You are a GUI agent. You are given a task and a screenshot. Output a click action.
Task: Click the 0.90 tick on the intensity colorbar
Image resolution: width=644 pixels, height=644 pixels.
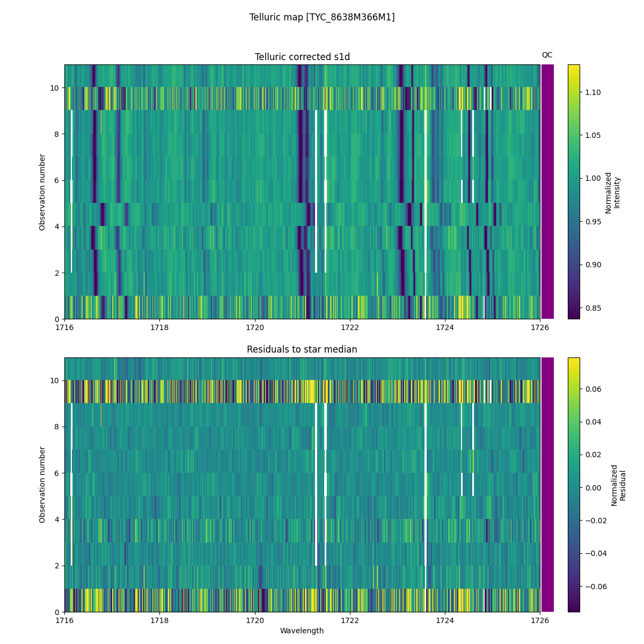pyautogui.click(x=594, y=265)
